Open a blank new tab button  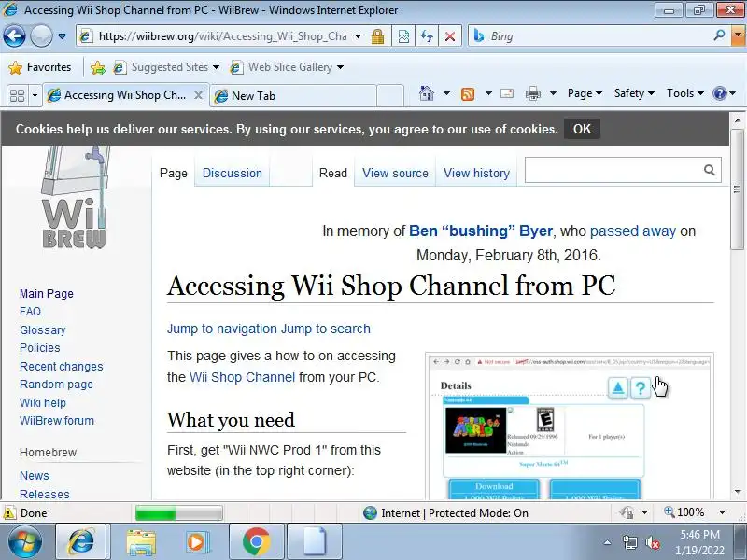click(x=390, y=96)
